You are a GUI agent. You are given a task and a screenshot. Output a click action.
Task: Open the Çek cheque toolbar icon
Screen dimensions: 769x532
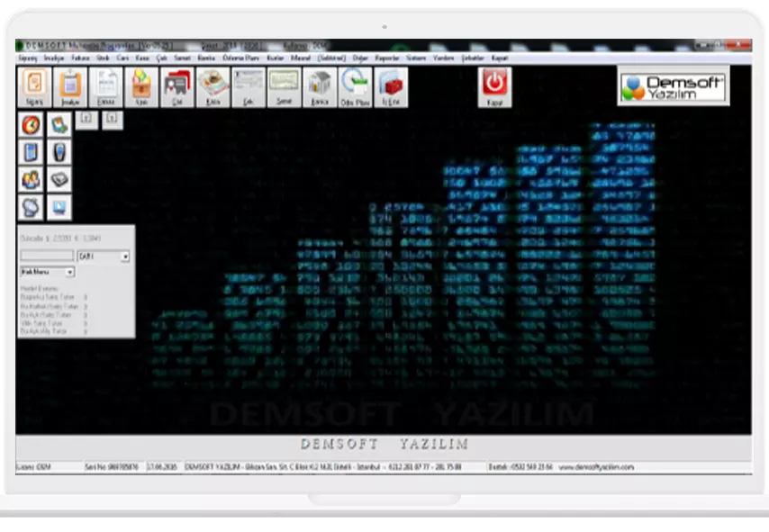[249, 86]
